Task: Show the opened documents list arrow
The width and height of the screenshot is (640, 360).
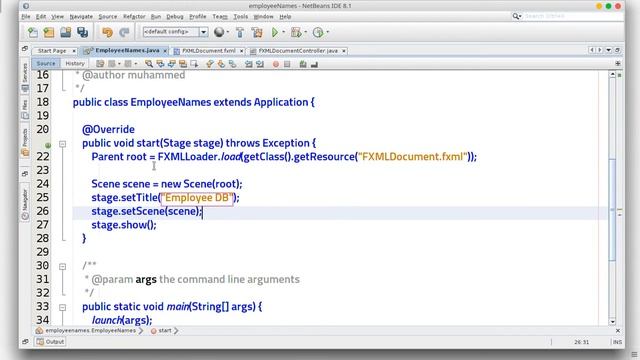Action: click(609, 50)
